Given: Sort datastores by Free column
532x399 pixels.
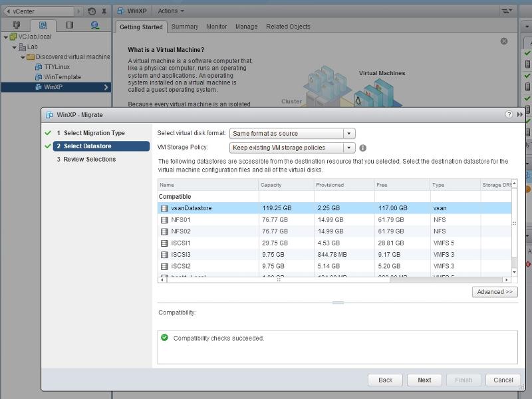Looking at the screenshot, I should click(402, 185).
